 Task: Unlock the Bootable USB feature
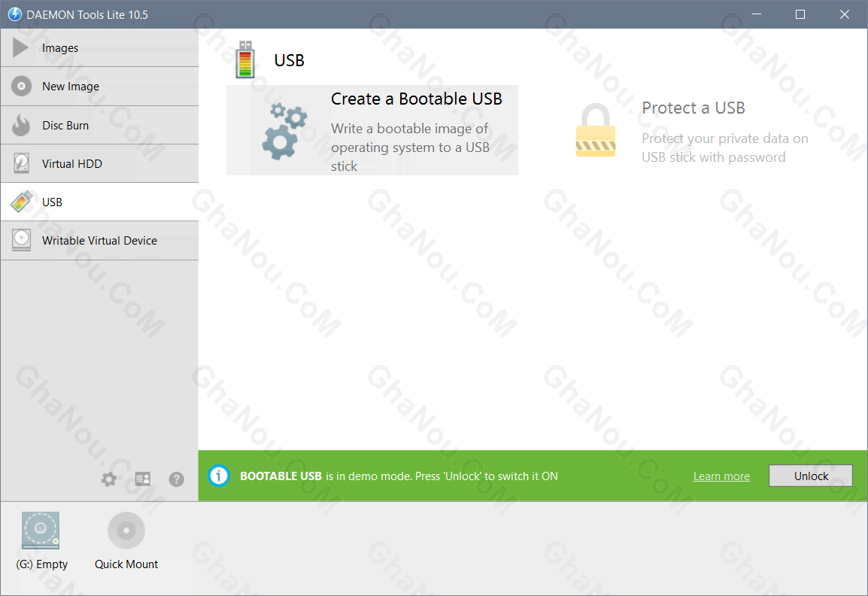pos(810,476)
